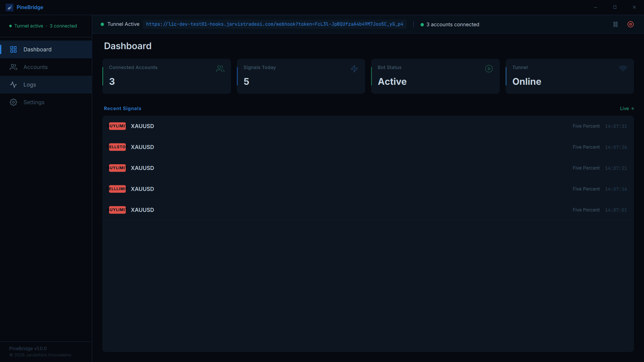Viewport: 644px width, 362px height.
Task: Pause the bot with the pause icon
Action: point(615,24)
